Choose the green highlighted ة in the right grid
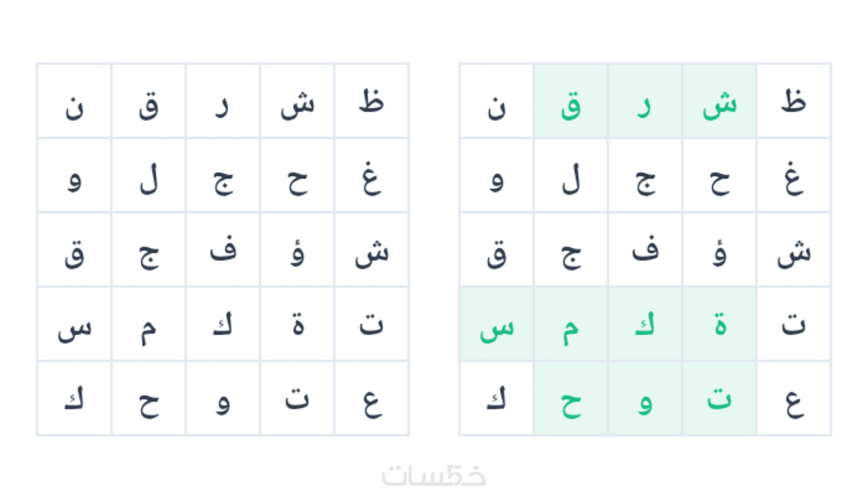Image resolution: width=868 pixels, height=496 pixels. pos(719,324)
